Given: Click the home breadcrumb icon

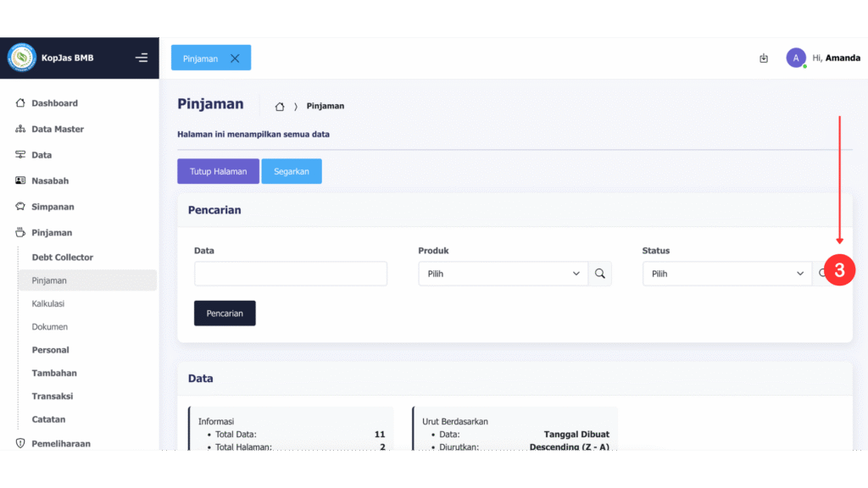Looking at the screenshot, I should (x=280, y=107).
